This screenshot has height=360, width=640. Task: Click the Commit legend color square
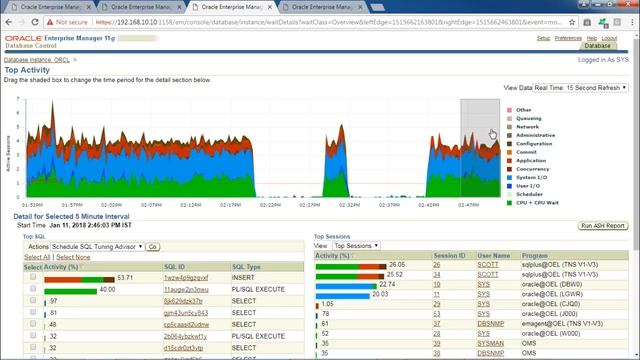(509, 152)
